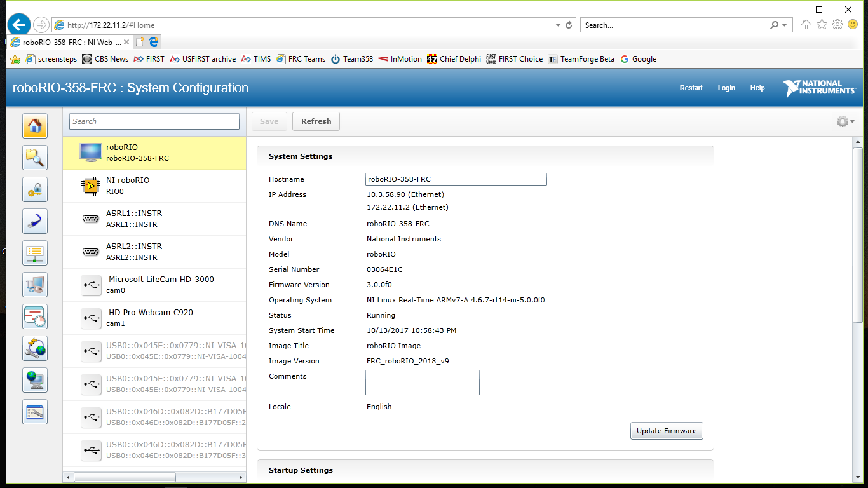Click inside the Hostname text field
Screen dimensions: 868x488
456,179
